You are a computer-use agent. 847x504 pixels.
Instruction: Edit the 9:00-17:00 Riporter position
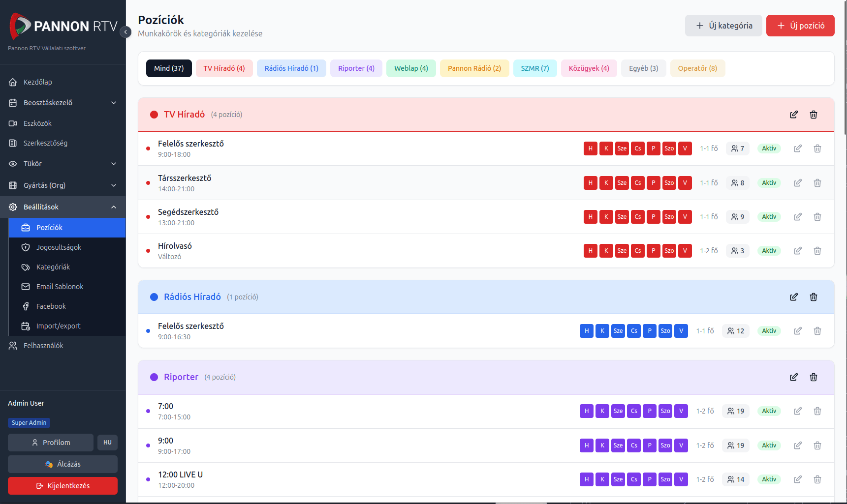pos(798,445)
